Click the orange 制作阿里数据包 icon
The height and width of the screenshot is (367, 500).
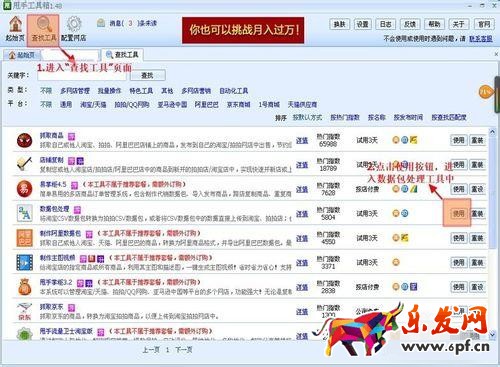click(x=25, y=238)
